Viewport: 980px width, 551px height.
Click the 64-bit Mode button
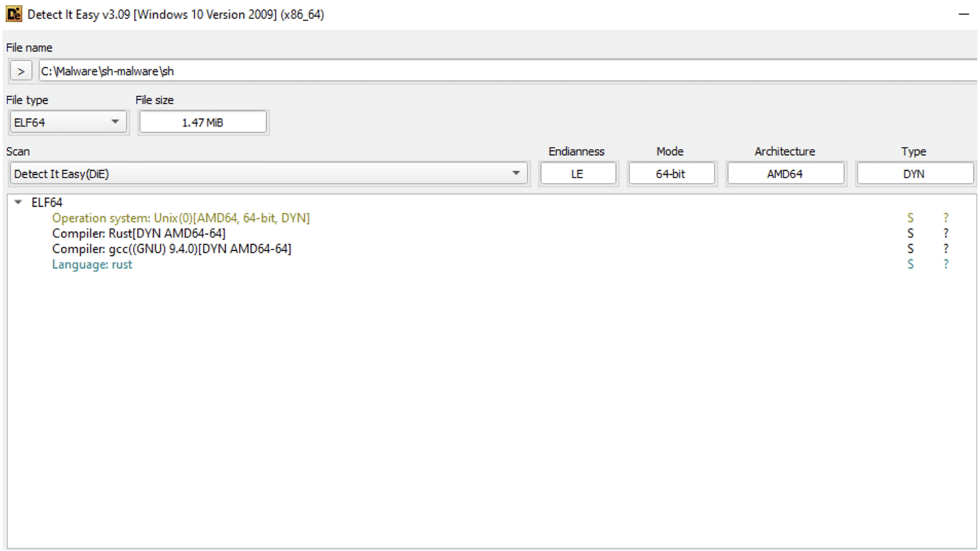[671, 173]
